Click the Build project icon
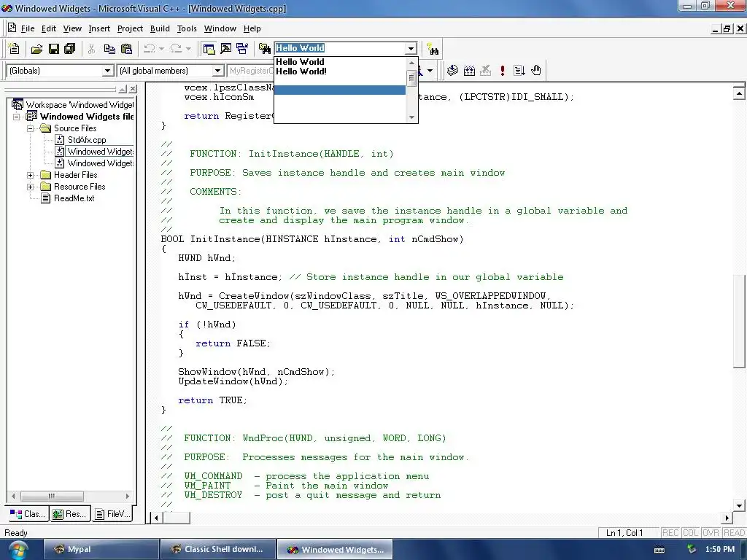 pos(469,71)
